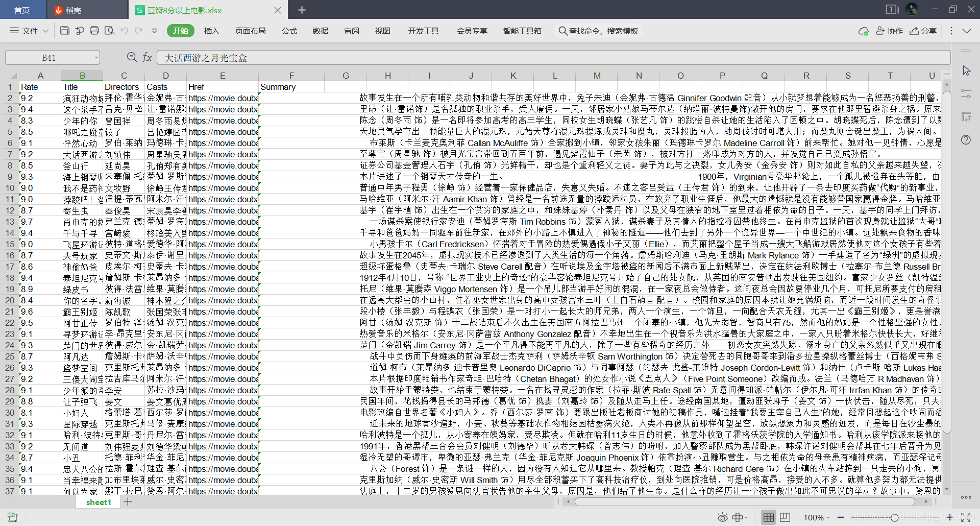980x526 pixels.
Task: Click the vertical scrollbar thumb
Action: pos(946,261)
